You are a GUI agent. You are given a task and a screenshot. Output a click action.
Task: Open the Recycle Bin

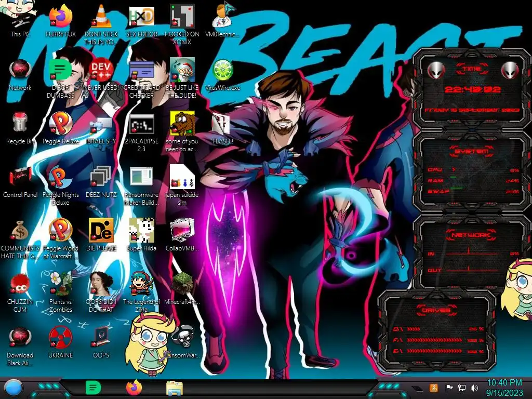[20, 128]
